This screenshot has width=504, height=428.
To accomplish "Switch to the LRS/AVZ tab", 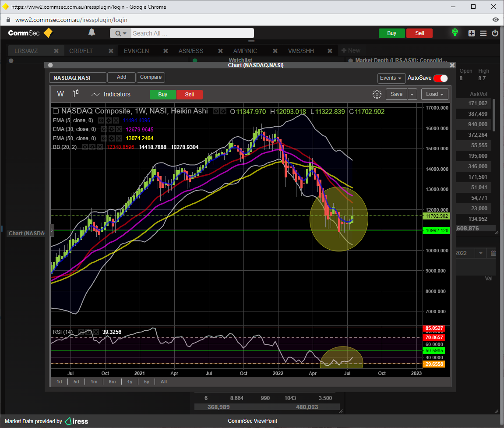I will (x=26, y=51).
